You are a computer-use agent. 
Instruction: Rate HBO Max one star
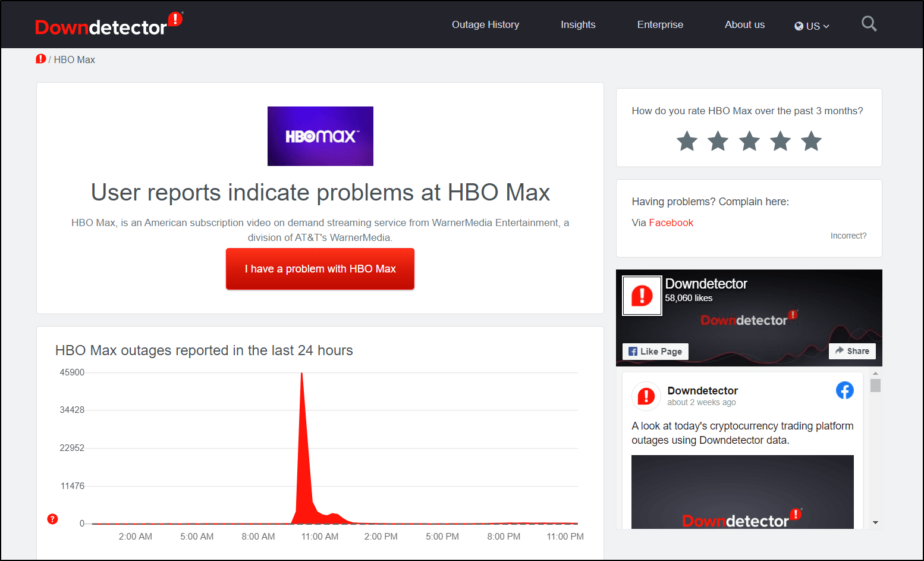click(x=687, y=142)
